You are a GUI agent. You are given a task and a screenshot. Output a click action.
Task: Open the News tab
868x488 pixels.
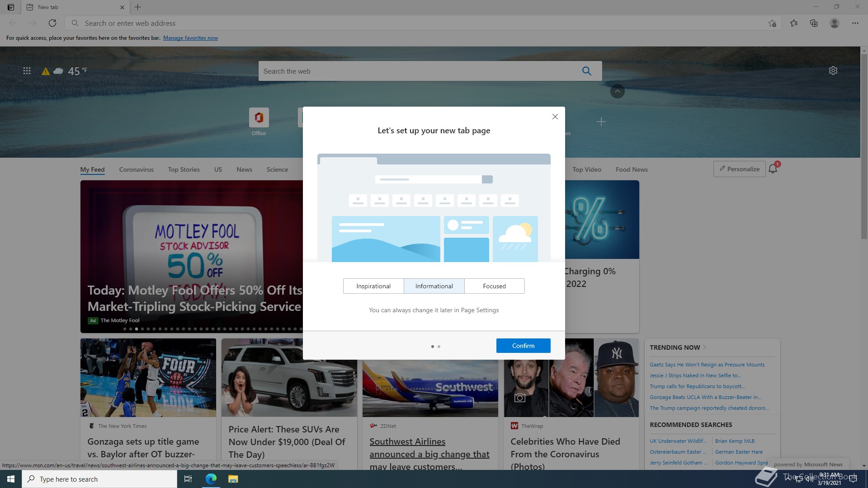click(245, 169)
